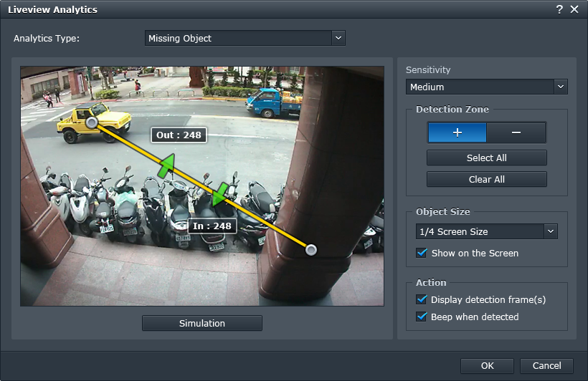Viewport: 588px width, 381px height.
Task: Click the Object Size group title
Action: (x=443, y=212)
